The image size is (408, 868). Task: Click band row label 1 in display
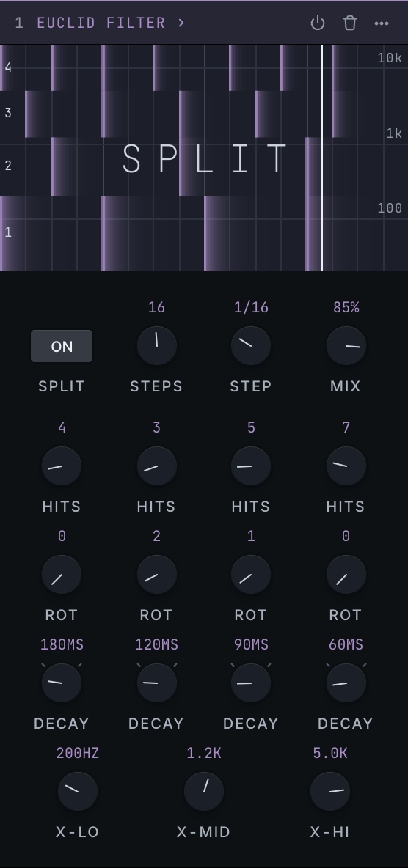tap(8, 232)
